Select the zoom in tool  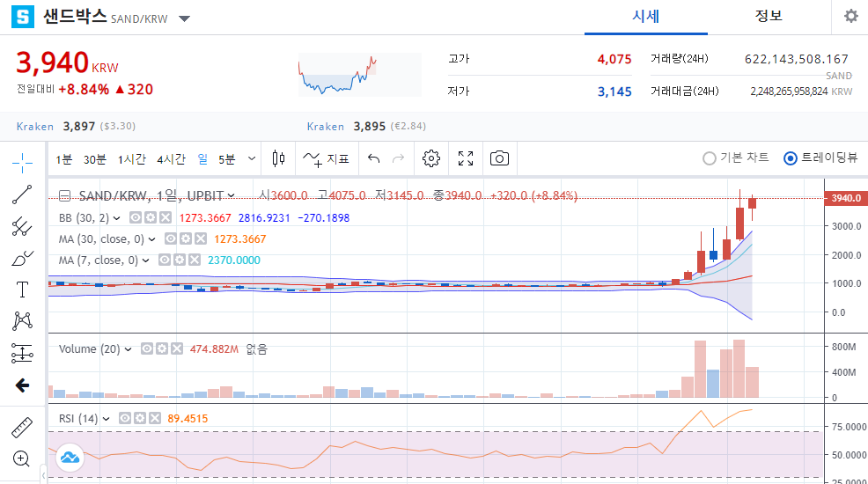(x=22, y=458)
